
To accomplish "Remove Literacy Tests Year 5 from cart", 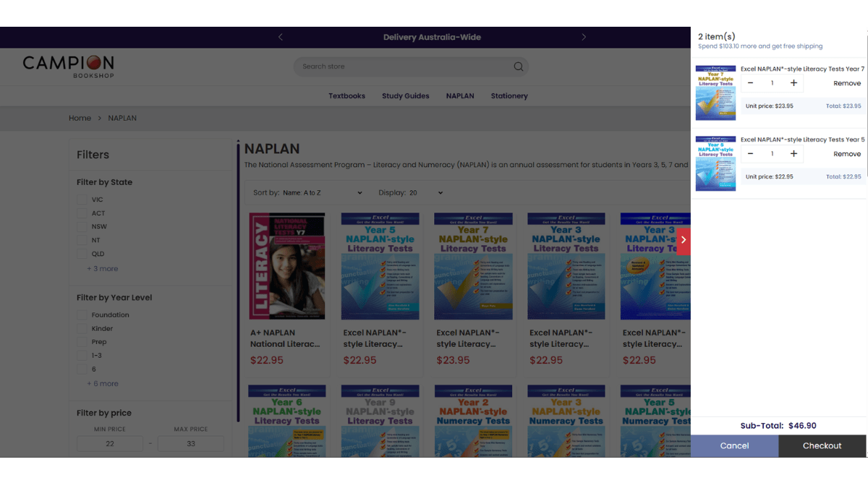I will 847,154.
